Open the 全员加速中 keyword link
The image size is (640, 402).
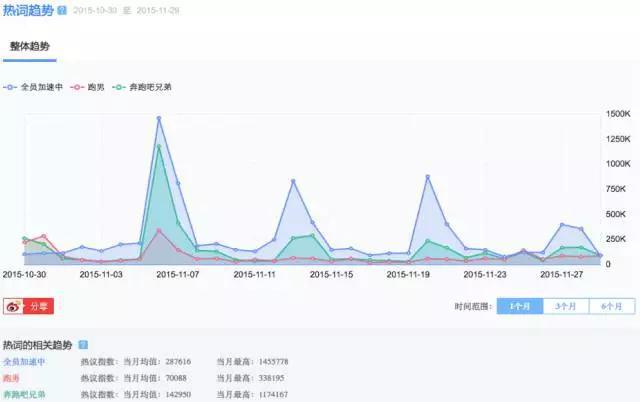tap(24, 362)
